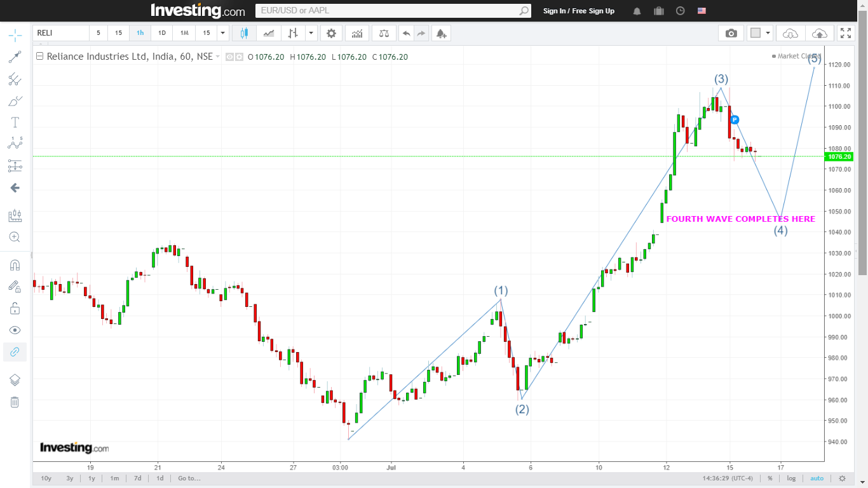Select the candlestick chart style
868x488 pixels.
coord(244,33)
